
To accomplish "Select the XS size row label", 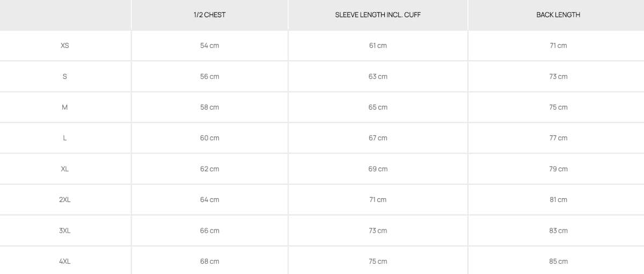I will (65, 46).
